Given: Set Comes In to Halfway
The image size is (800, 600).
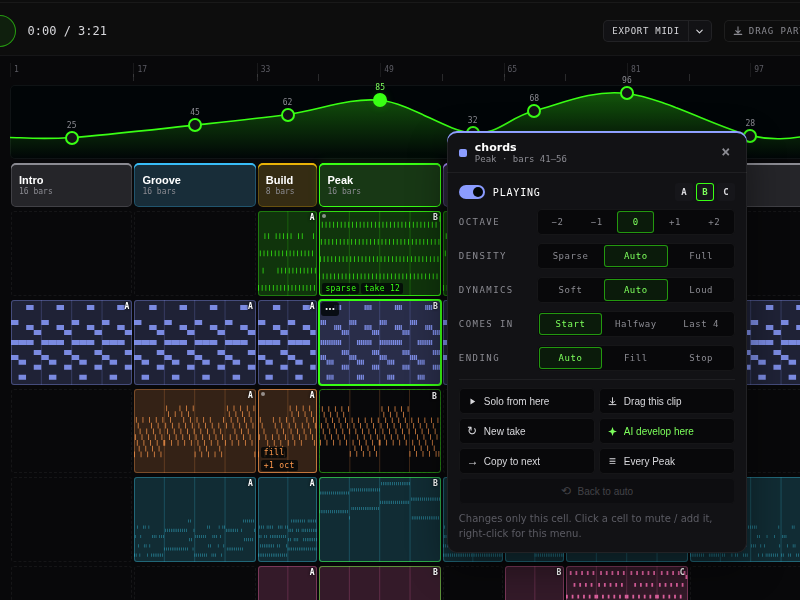Looking at the screenshot, I should (x=635, y=324).
